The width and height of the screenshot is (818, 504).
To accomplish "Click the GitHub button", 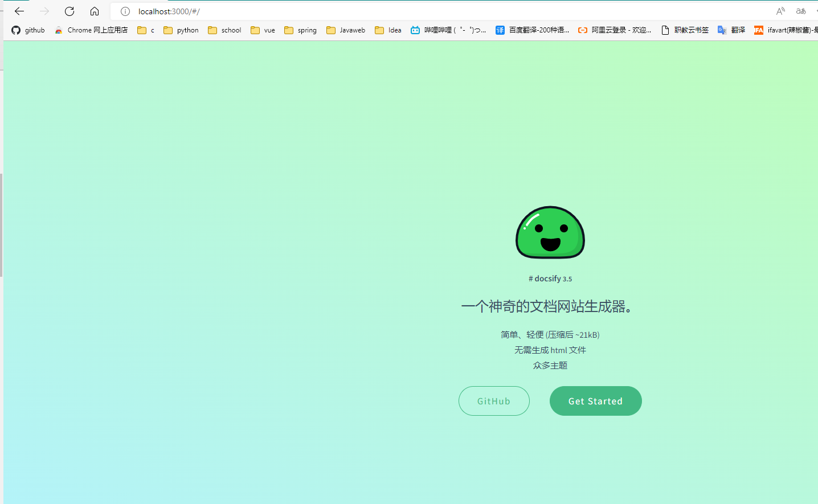I will pyautogui.click(x=494, y=401).
